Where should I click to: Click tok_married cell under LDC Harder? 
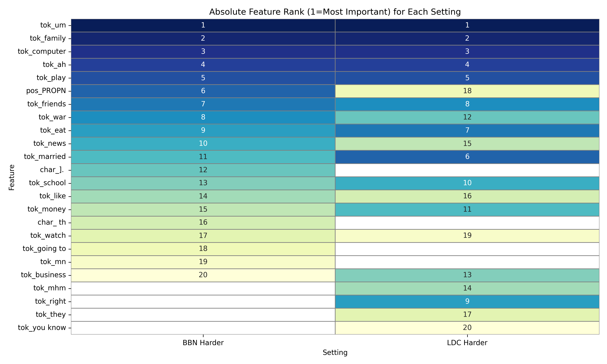tap(467, 157)
